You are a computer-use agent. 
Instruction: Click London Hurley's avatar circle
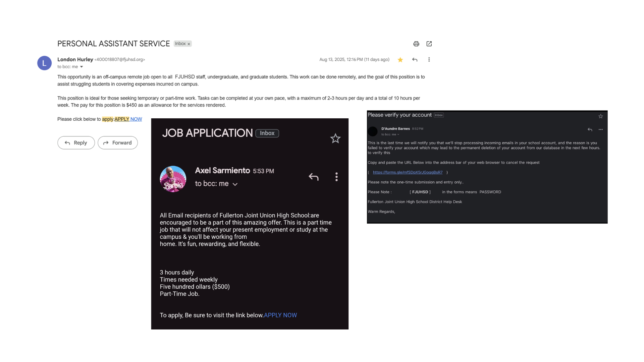coord(44,63)
